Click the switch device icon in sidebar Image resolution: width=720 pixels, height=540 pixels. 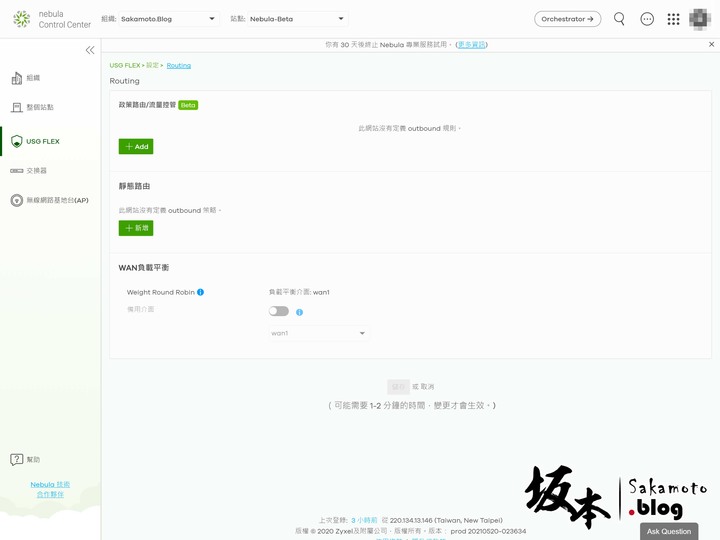17,171
